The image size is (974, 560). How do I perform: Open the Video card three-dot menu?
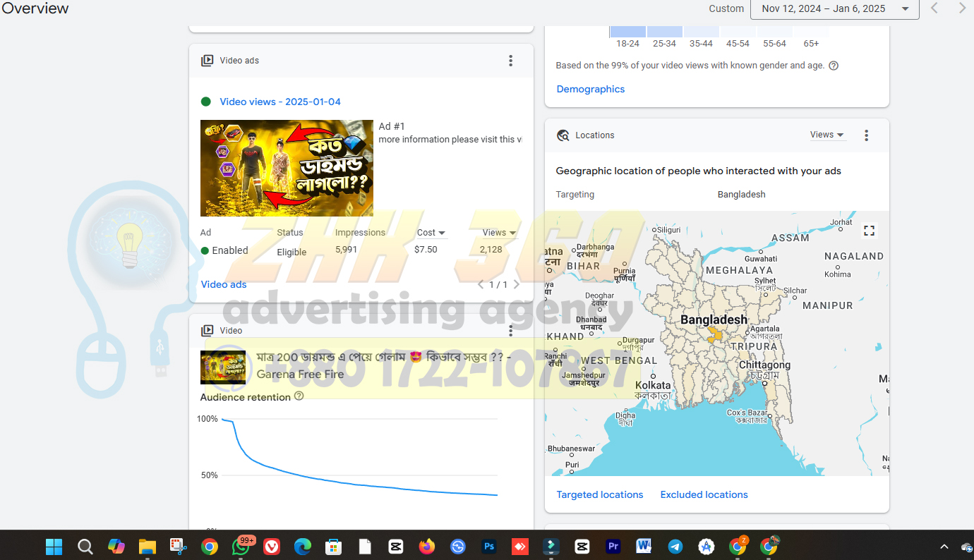(511, 330)
